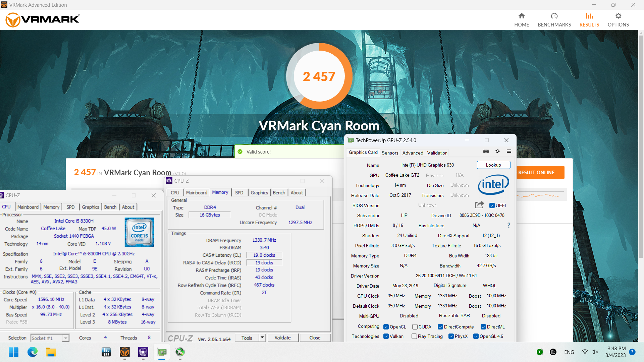Click RESULT ONLINE button

540,172
